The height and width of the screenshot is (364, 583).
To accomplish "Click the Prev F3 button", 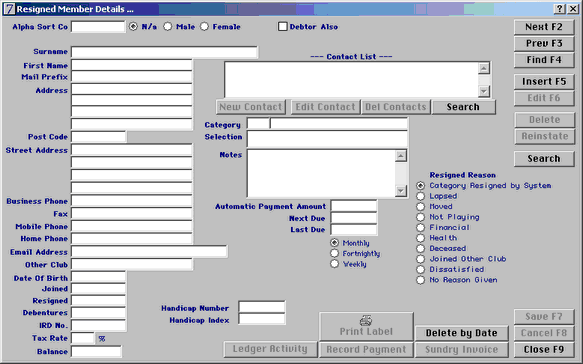I will click(x=544, y=43).
